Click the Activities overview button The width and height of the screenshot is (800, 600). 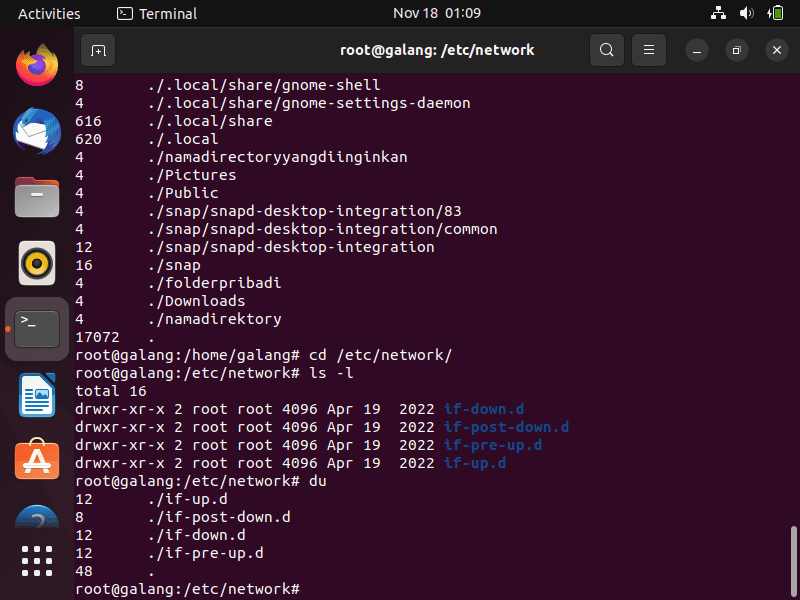pos(49,13)
